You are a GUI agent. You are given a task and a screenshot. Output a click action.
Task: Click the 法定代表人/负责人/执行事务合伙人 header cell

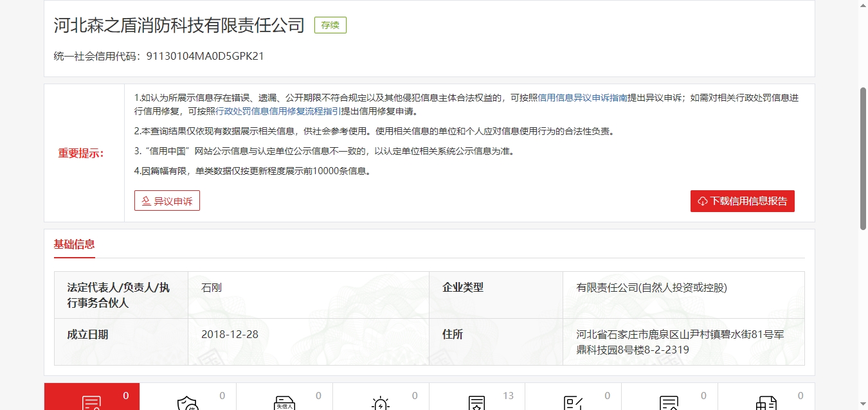coord(121,295)
